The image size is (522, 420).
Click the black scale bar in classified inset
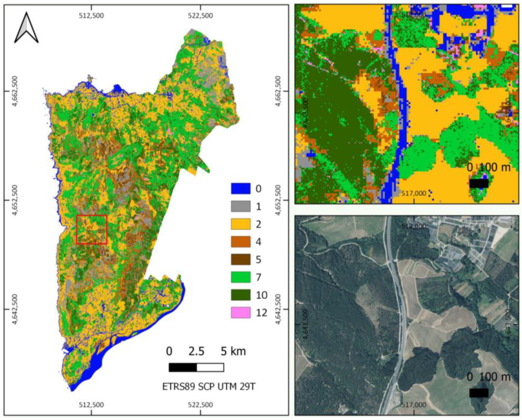tap(479, 183)
